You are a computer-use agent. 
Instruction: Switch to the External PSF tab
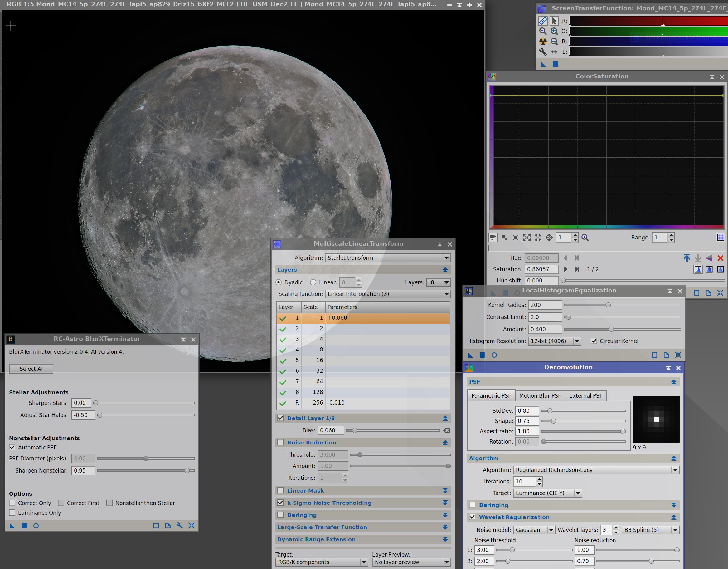(585, 395)
